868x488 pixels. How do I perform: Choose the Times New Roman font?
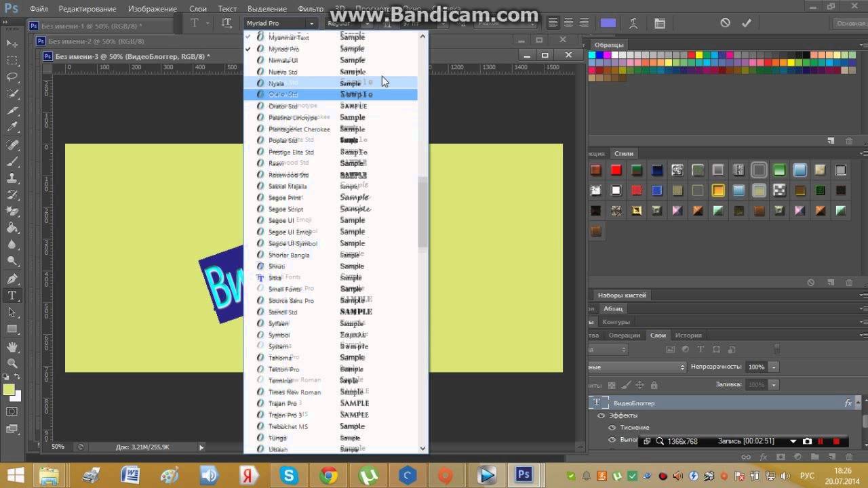330,392
